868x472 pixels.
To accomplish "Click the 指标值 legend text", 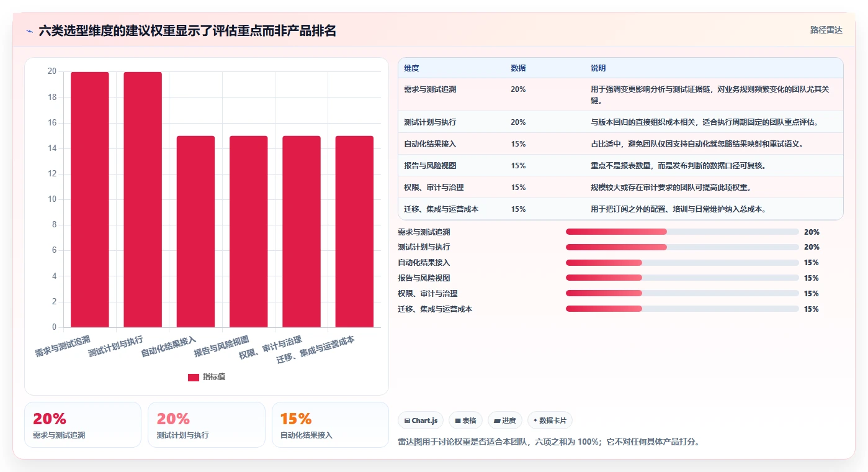I will pos(214,377).
